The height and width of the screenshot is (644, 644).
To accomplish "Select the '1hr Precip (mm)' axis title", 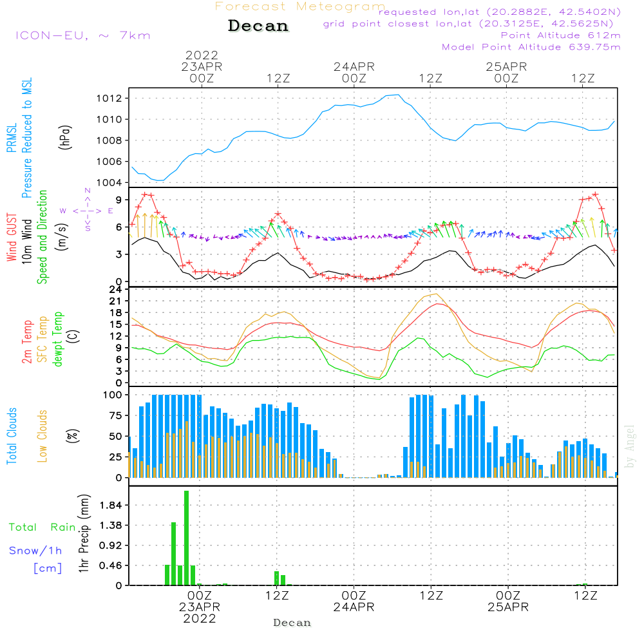I will (x=84, y=533).
